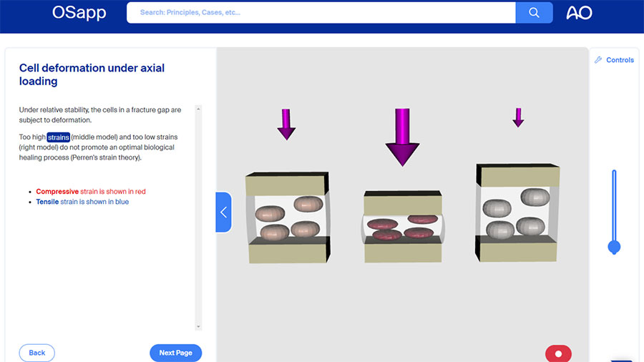Go to the Next Page
644x362 pixels.
[x=175, y=353]
